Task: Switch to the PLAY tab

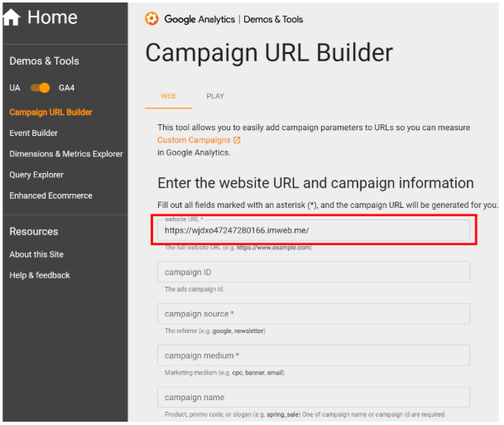Action: coord(215,96)
